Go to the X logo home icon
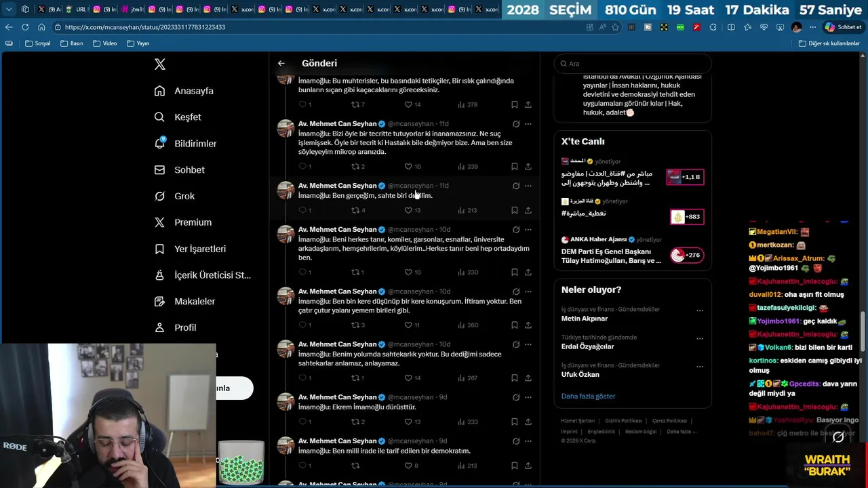The width and height of the screenshot is (868, 488). pos(160,64)
